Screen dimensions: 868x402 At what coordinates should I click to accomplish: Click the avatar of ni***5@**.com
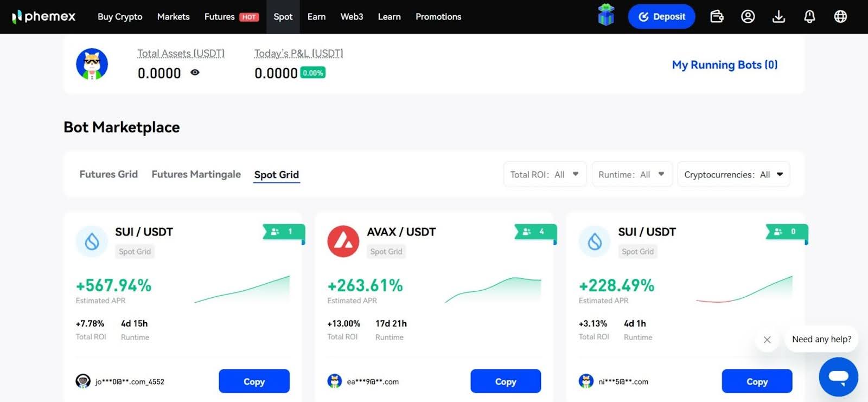point(586,381)
